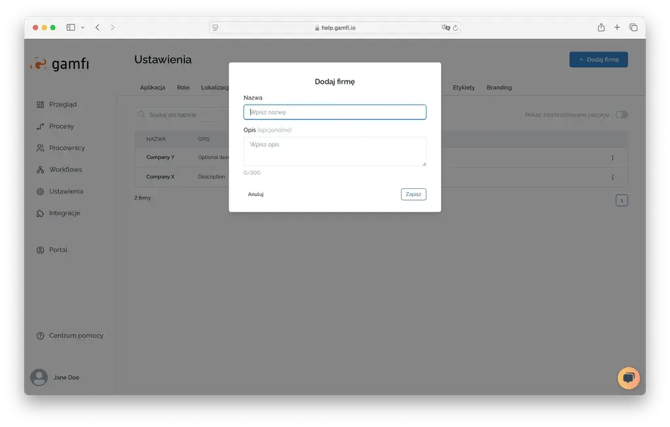Expand Safari sidebar dropdown arrow
The image size is (670, 427).
(83, 27)
